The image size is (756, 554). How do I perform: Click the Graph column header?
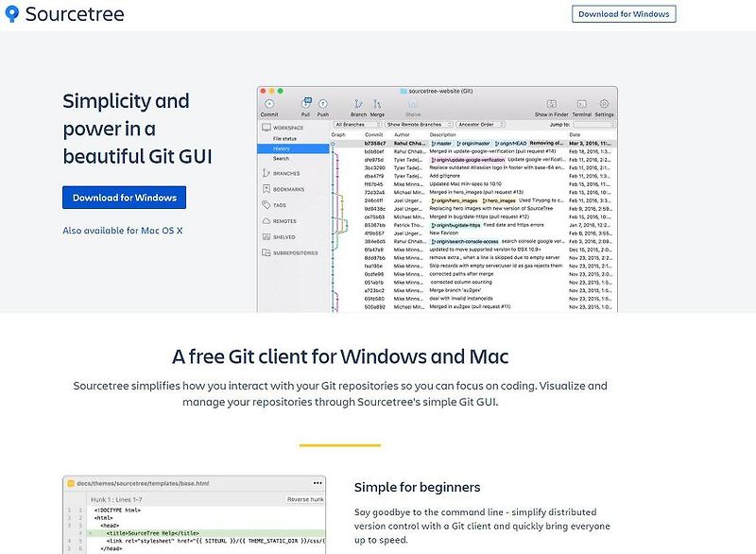click(x=338, y=134)
